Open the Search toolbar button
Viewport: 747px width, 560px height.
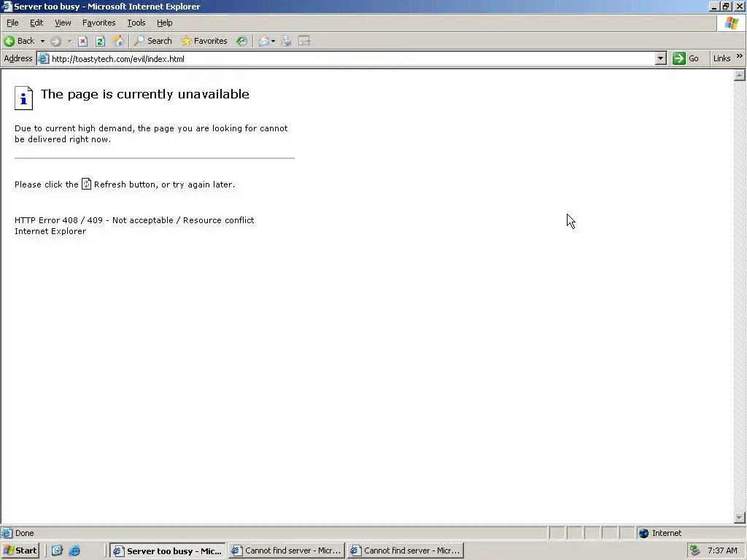click(x=152, y=41)
